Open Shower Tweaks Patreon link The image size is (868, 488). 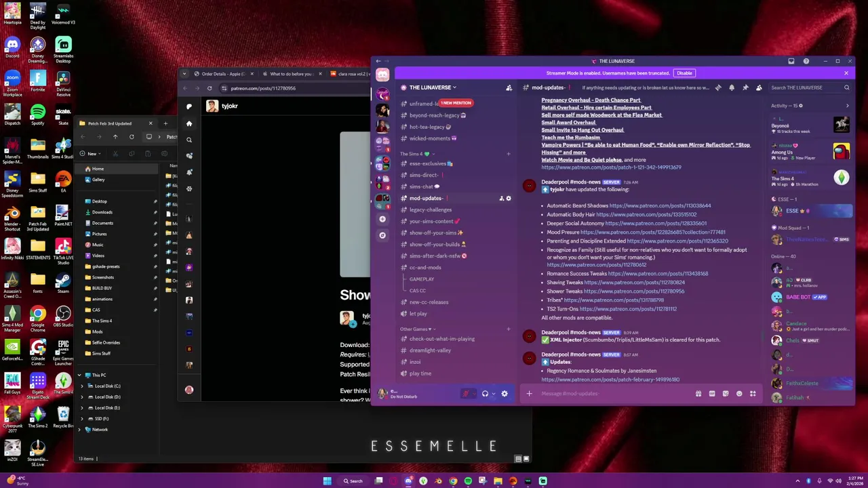[x=634, y=291]
